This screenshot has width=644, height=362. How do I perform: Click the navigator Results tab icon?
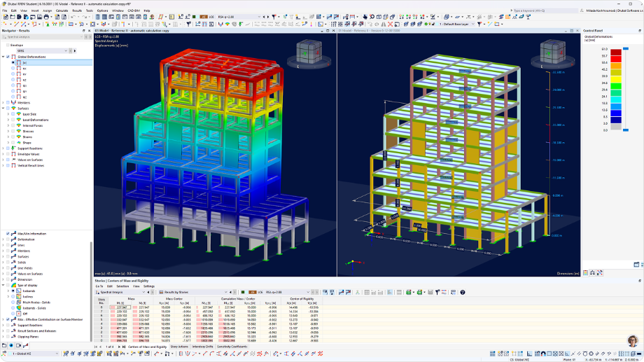pyautogui.click(x=25, y=346)
